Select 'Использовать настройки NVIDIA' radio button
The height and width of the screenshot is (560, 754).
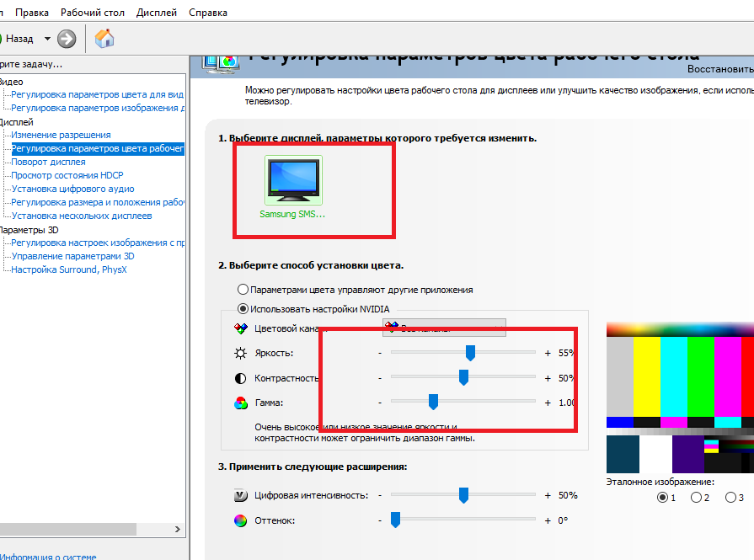pos(243,309)
